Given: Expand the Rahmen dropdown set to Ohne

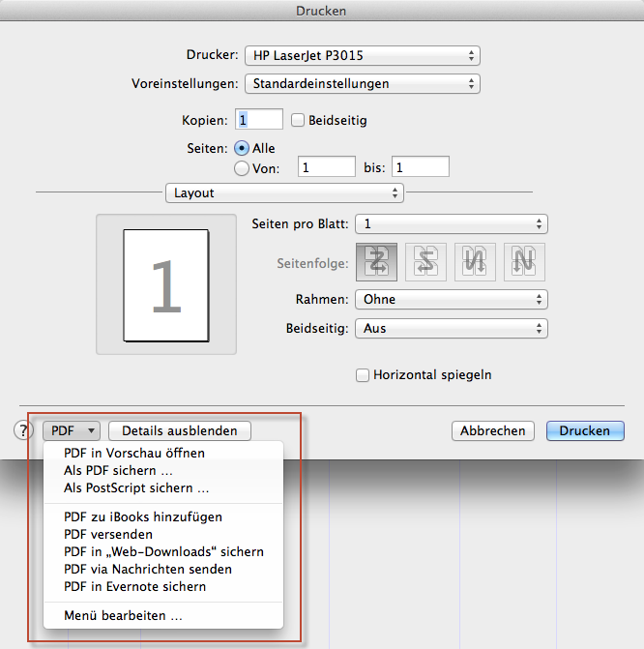Looking at the screenshot, I should [451, 300].
